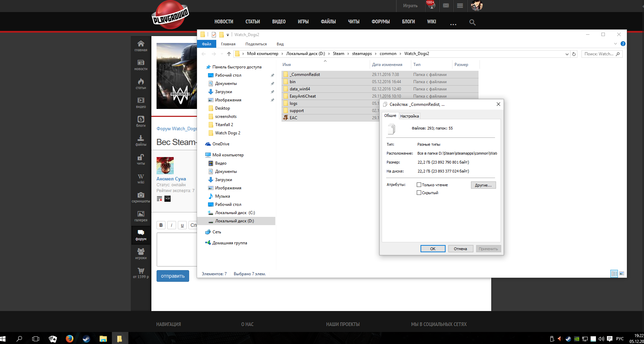
Task: Open the читы unlock icon in sidebar
Action: (x=141, y=159)
